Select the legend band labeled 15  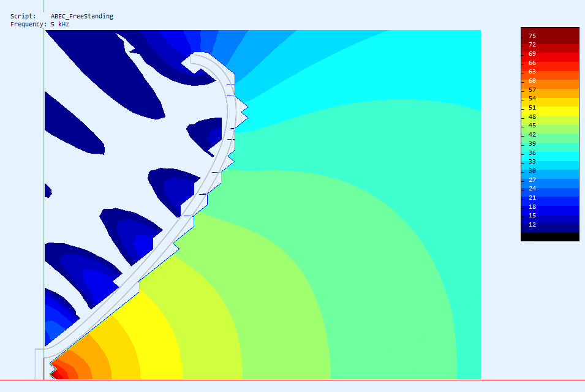coord(550,219)
